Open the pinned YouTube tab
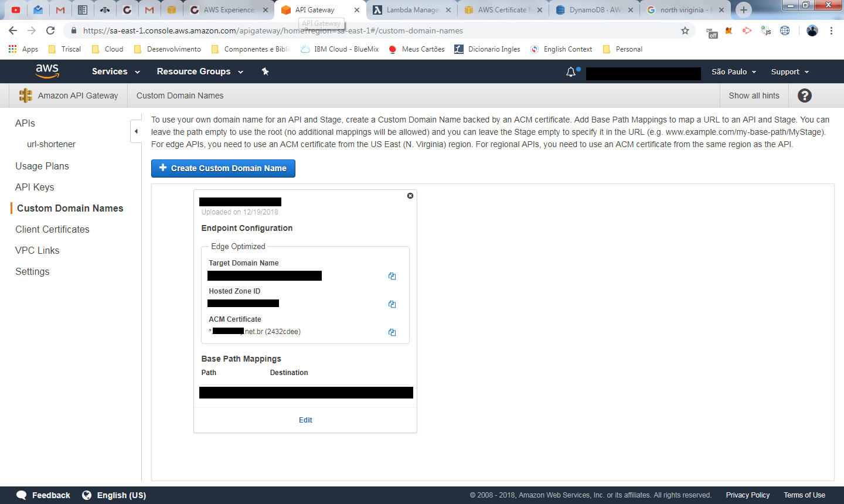 coord(16,10)
